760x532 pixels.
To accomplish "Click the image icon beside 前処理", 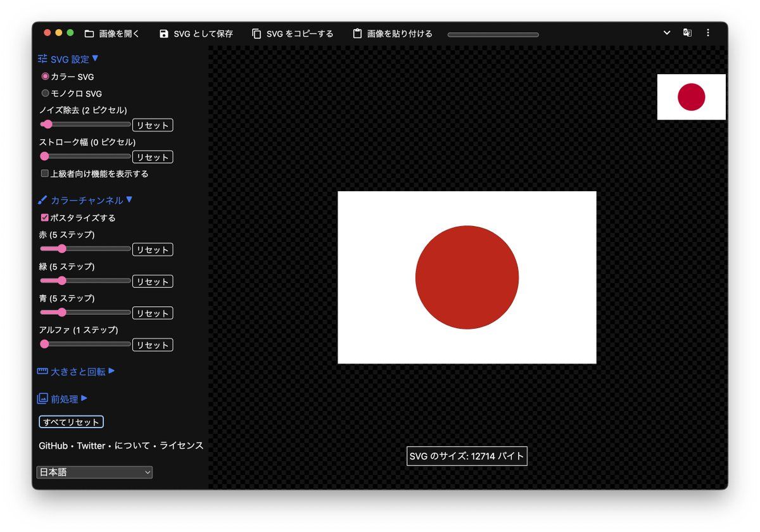I will (x=42, y=398).
